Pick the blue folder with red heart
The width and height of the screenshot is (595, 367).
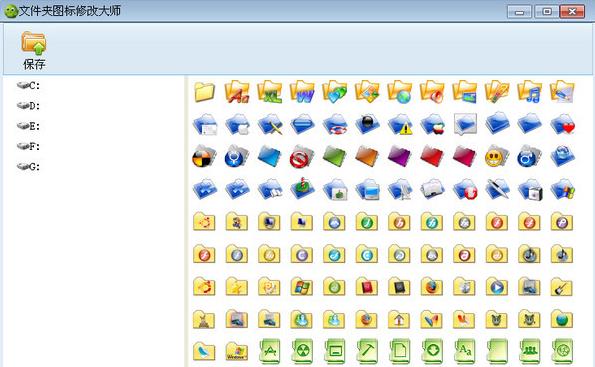(x=563, y=124)
